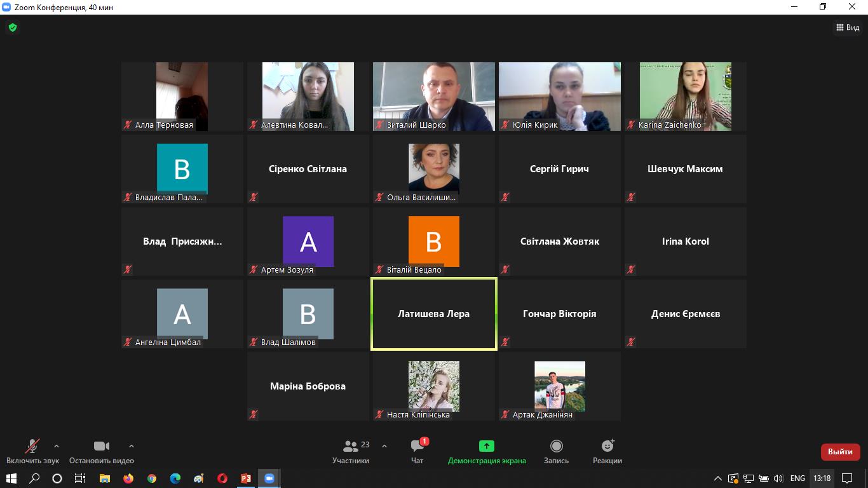Open Opera browser from the taskbar
Viewport: 868px width, 488px height.
pos(222,478)
